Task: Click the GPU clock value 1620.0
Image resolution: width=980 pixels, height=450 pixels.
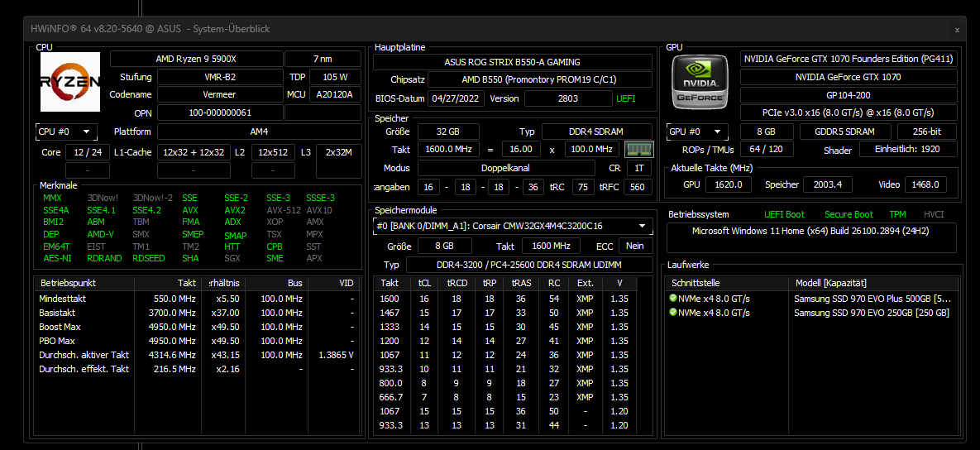Action: tap(728, 184)
